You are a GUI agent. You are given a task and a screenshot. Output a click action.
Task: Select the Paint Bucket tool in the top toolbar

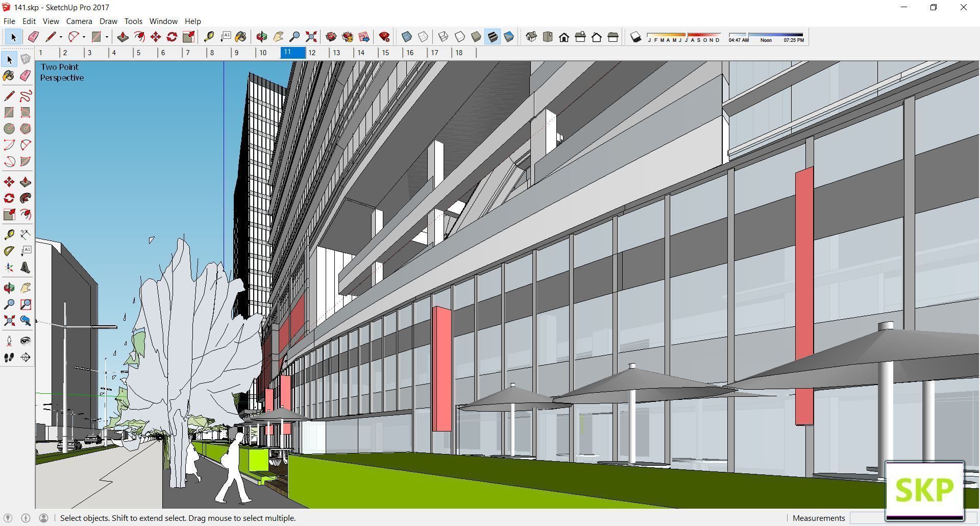click(240, 37)
